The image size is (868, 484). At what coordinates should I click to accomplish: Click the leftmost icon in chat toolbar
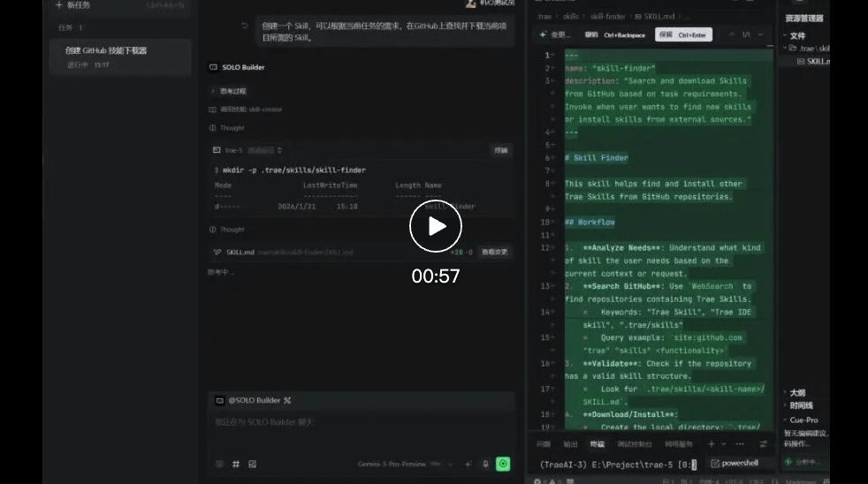click(x=219, y=464)
